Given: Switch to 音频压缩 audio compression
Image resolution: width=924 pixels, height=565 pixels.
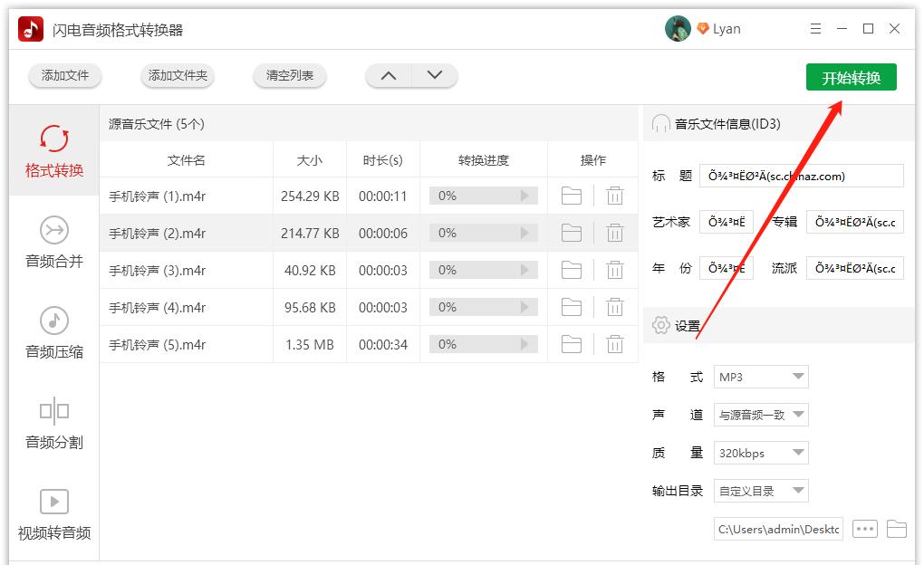Looking at the screenshot, I should click(x=53, y=332).
